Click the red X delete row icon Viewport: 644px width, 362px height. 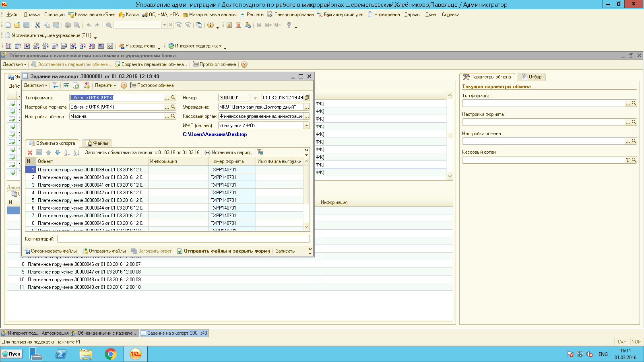pyautogui.click(x=30, y=152)
